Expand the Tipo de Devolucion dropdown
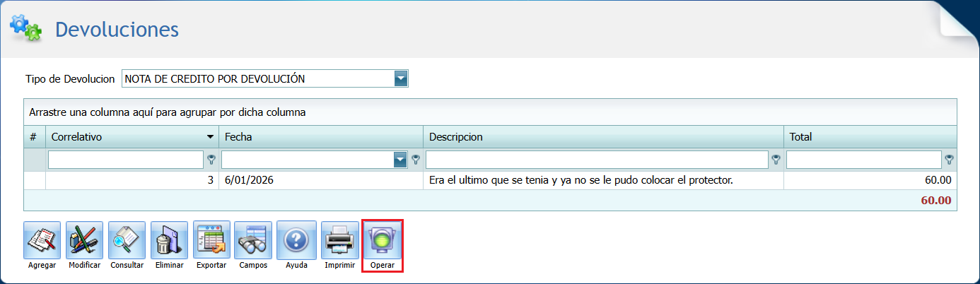 pyautogui.click(x=401, y=78)
